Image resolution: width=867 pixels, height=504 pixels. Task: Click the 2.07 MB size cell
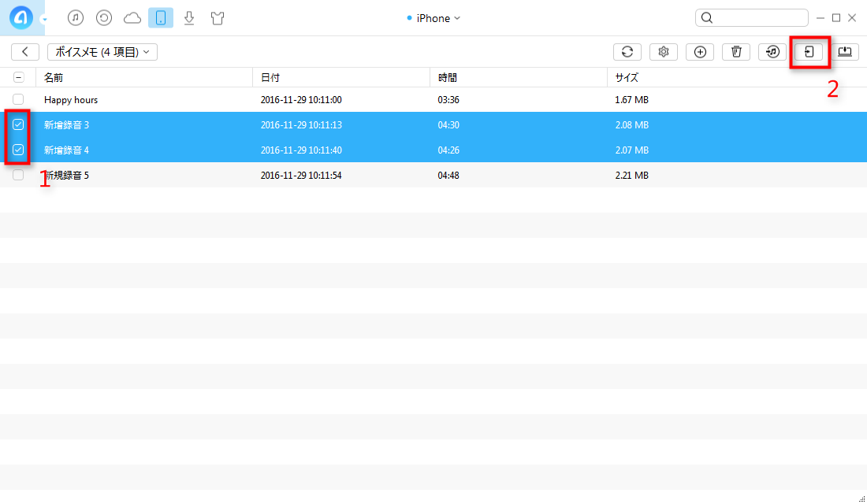(x=631, y=150)
